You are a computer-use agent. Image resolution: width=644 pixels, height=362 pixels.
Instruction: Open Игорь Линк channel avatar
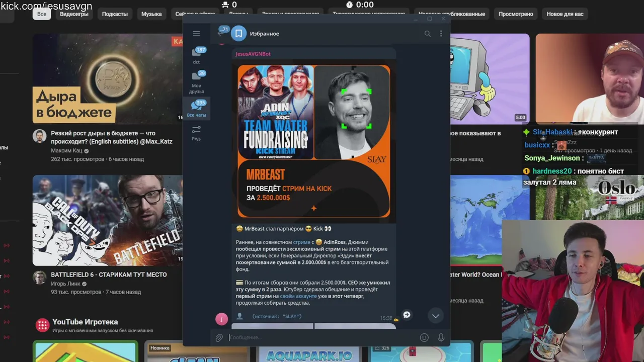40,278
